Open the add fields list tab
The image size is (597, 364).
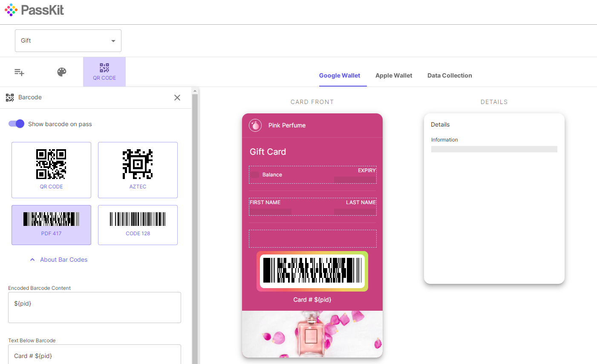19,72
